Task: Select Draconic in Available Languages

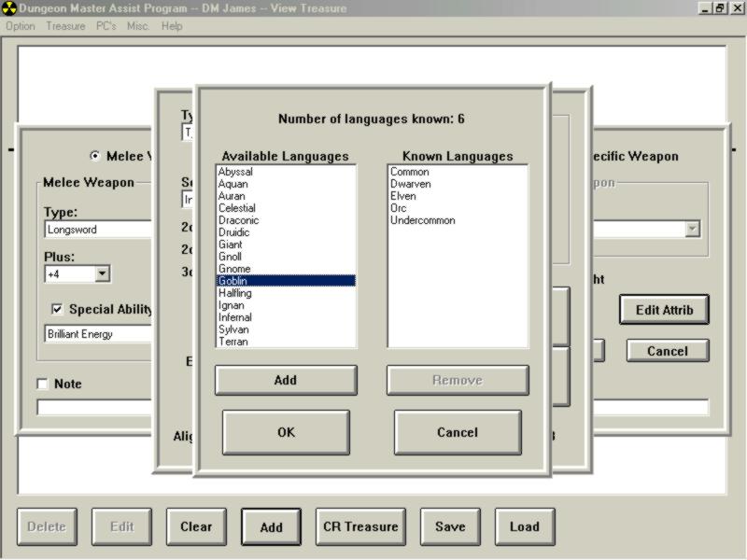Action: pyautogui.click(x=239, y=220)
